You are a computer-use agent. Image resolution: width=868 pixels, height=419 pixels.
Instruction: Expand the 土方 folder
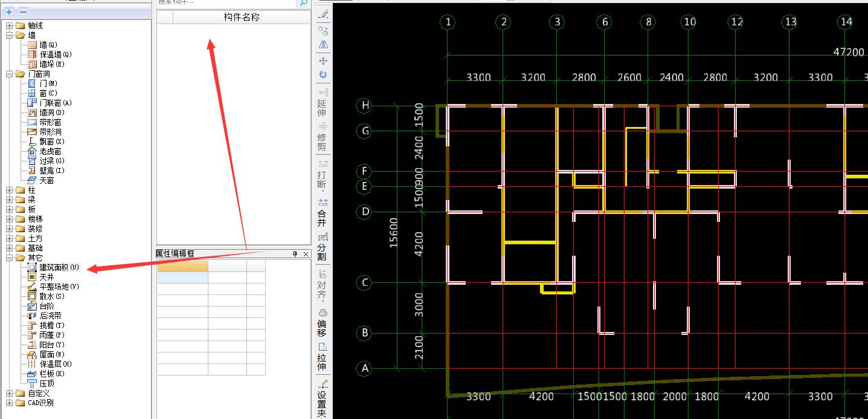click(x=10, y=238)
